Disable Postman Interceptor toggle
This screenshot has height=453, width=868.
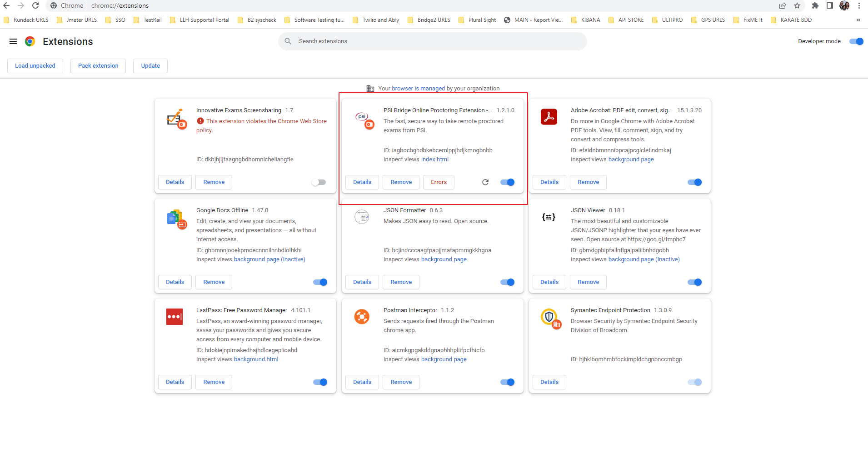(507, 382)
